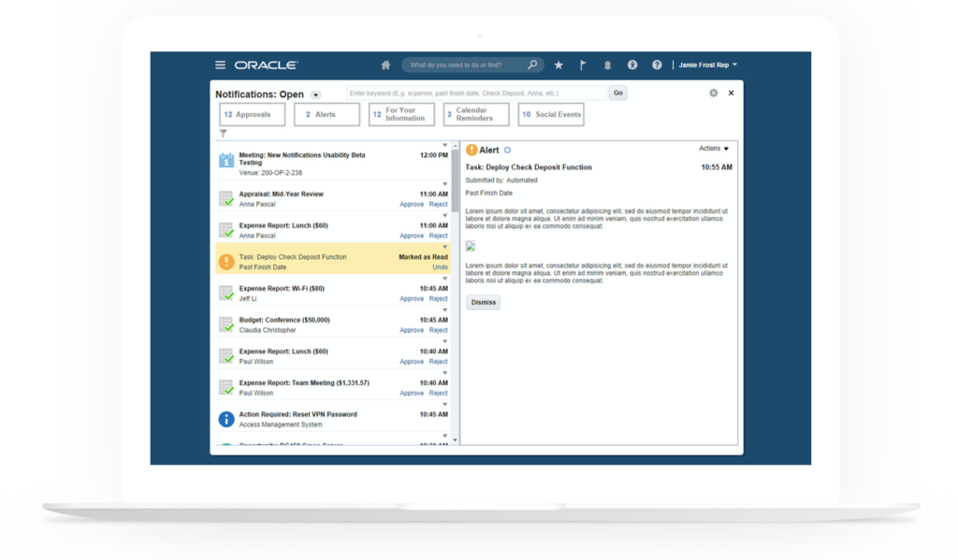Open favorites star icon
This screenshot has height=560, width=958.
pyautogui.click(x=559, y=65)
